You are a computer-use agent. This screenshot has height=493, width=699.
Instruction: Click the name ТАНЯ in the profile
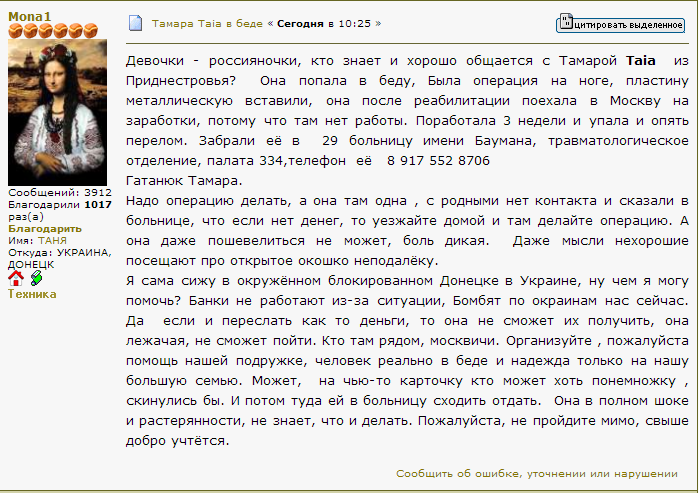[52, 240]
